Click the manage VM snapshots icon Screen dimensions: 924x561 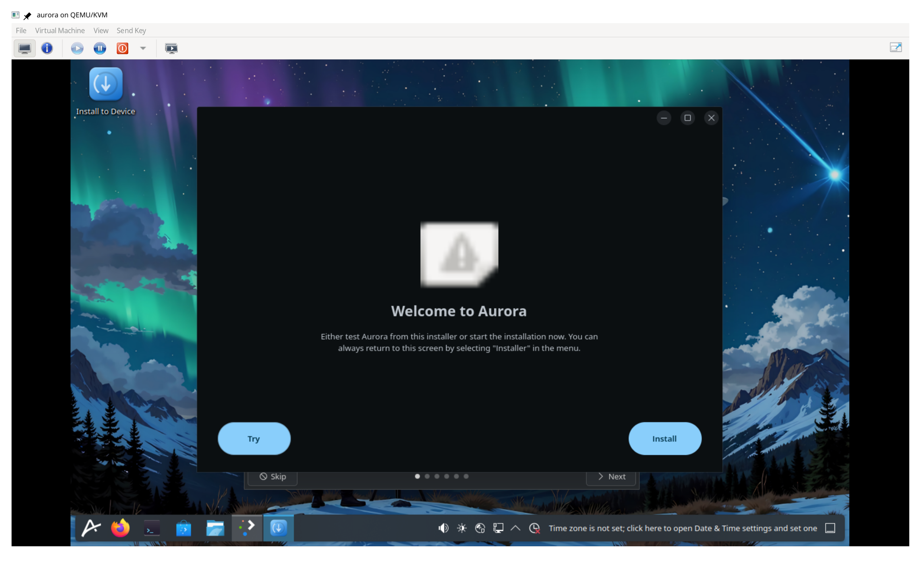pyautogui.click(x=171, y=48)
